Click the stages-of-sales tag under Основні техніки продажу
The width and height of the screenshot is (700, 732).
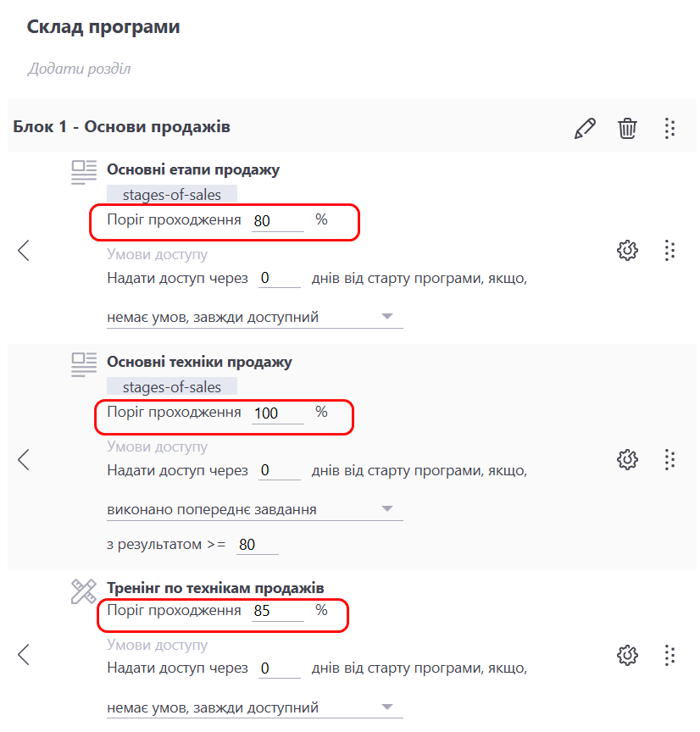[171, 387]
